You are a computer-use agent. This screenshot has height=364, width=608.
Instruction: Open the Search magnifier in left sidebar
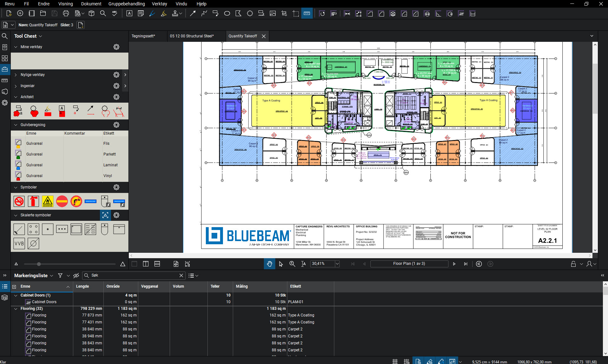5,36
